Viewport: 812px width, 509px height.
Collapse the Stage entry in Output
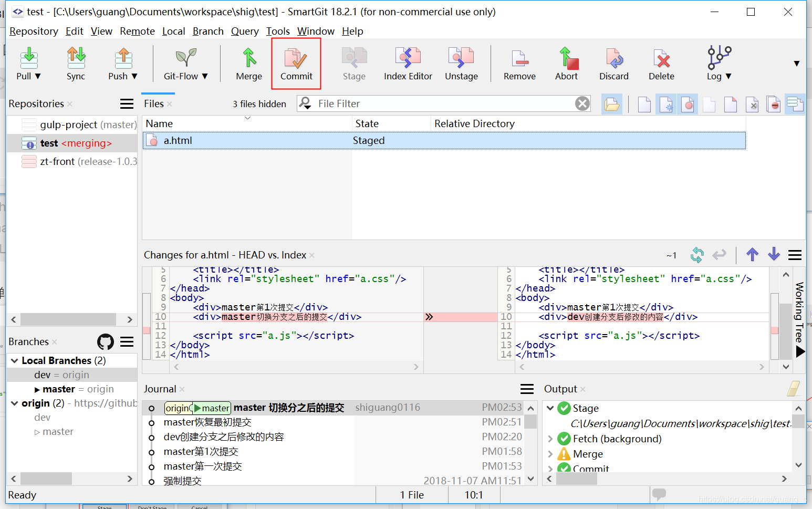[550, 408]
